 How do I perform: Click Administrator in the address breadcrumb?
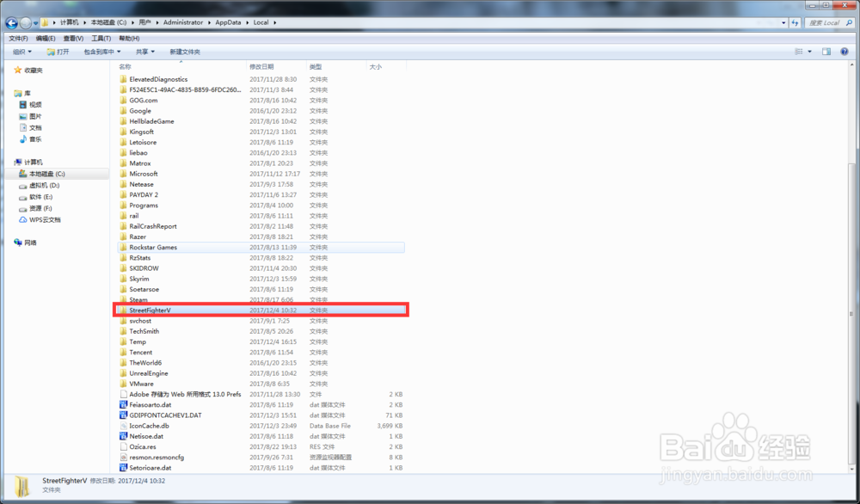tap(183, 22)
